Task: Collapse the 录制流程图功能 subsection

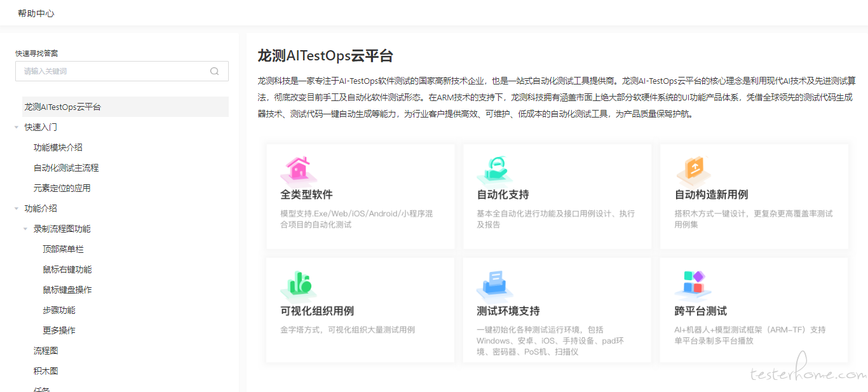Action: (x=25, y=229)
